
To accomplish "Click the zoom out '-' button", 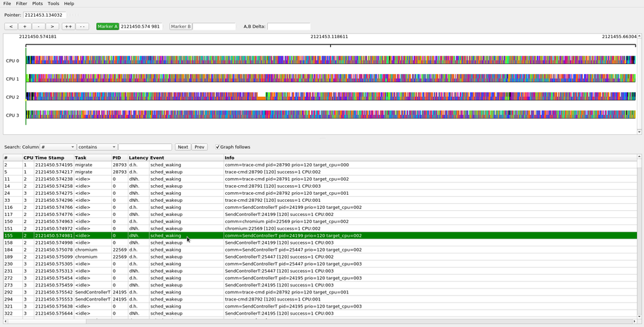I will 39,26.
